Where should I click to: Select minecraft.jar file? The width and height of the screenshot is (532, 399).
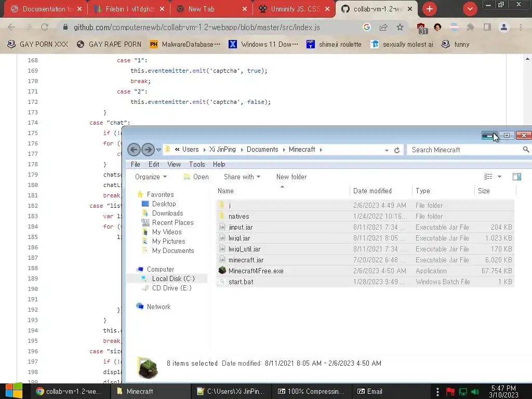pyautogui.click(x=365, y=260)
